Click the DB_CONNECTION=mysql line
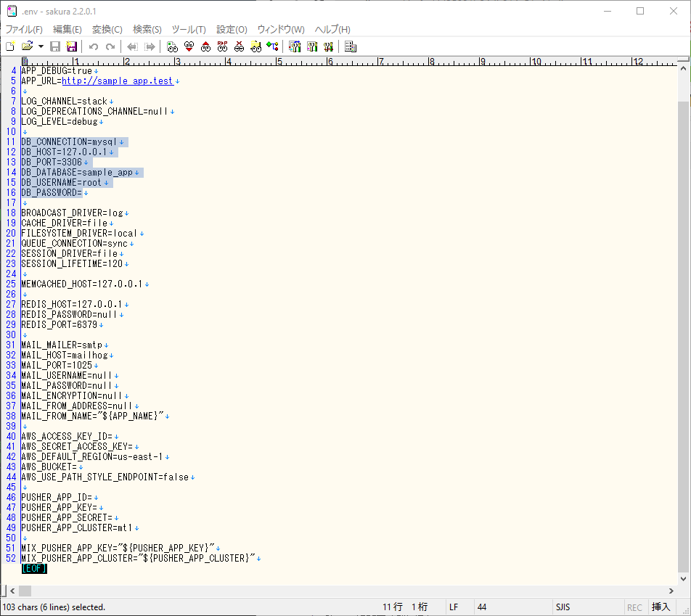Screen dimensions: 691x616 tap(69, 142)
